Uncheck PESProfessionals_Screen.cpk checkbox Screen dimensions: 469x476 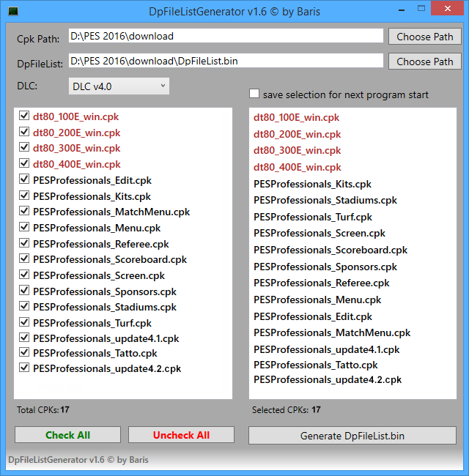(x=24, y=275)
